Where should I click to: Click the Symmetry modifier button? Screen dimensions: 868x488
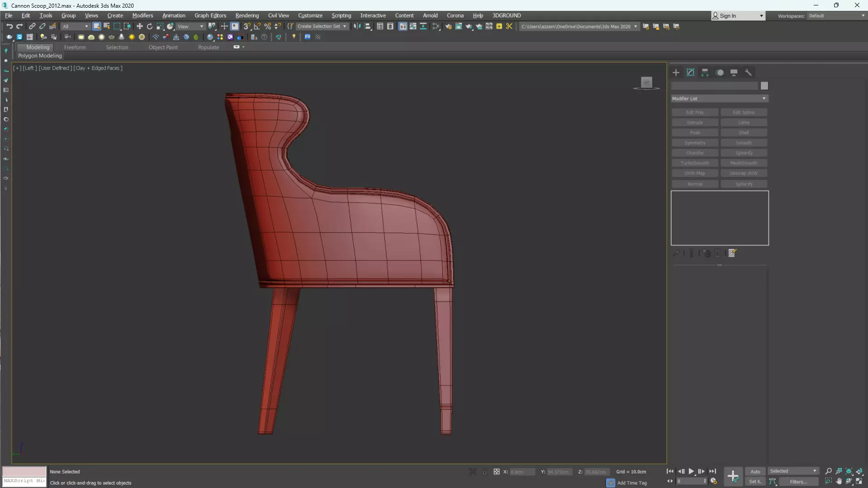click(695, 142)
